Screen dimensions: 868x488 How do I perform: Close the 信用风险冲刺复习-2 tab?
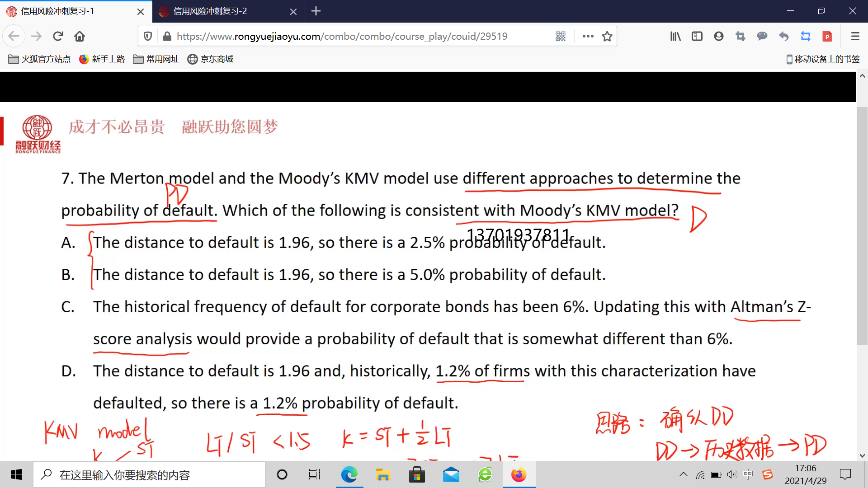pyautogui.click(x=293, y=11)
